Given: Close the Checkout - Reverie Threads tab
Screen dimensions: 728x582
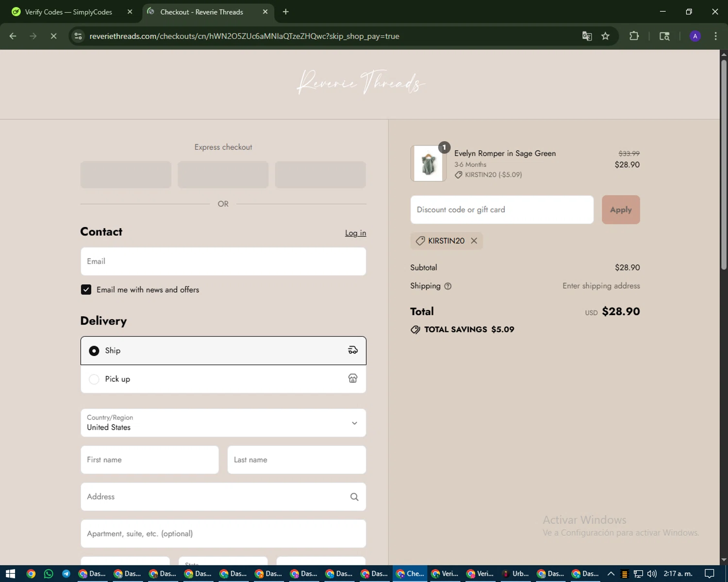Looking at the screenshot, I should [x=265, y=12].
